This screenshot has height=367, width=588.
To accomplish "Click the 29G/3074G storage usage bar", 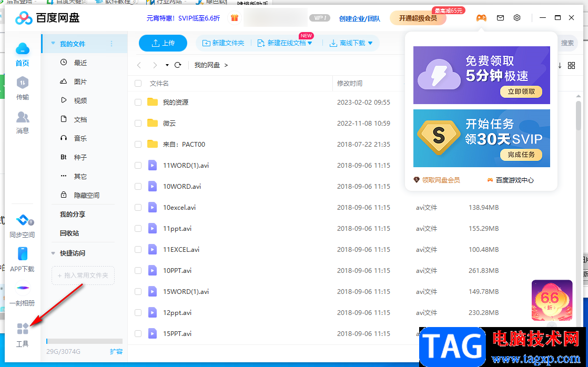I will point(84,341).
